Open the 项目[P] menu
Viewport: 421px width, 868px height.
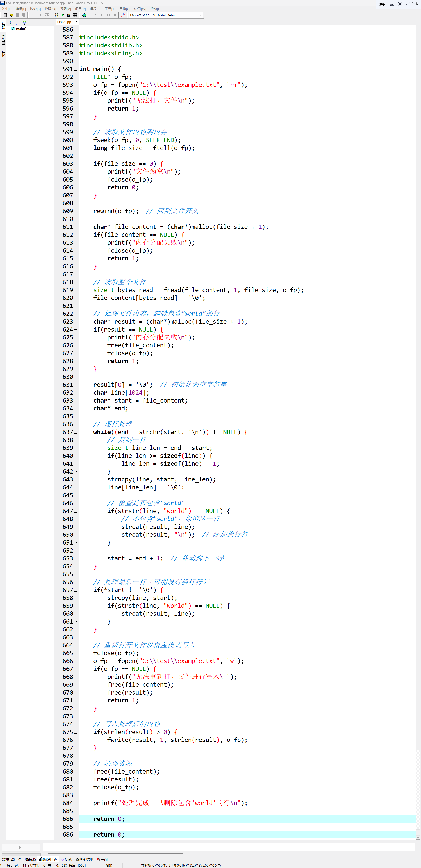[80, 9]
